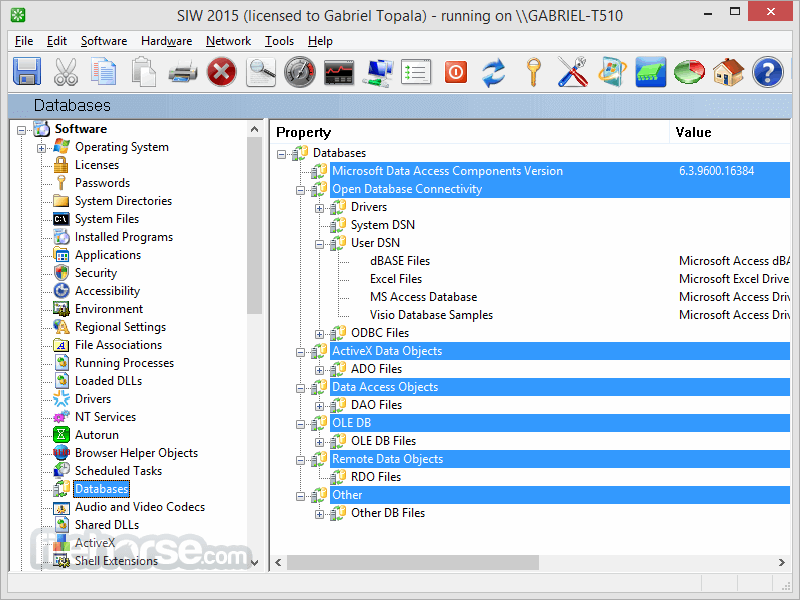
Task: Select Installed Programs in the sidebar
Action: tap(124, 237)
